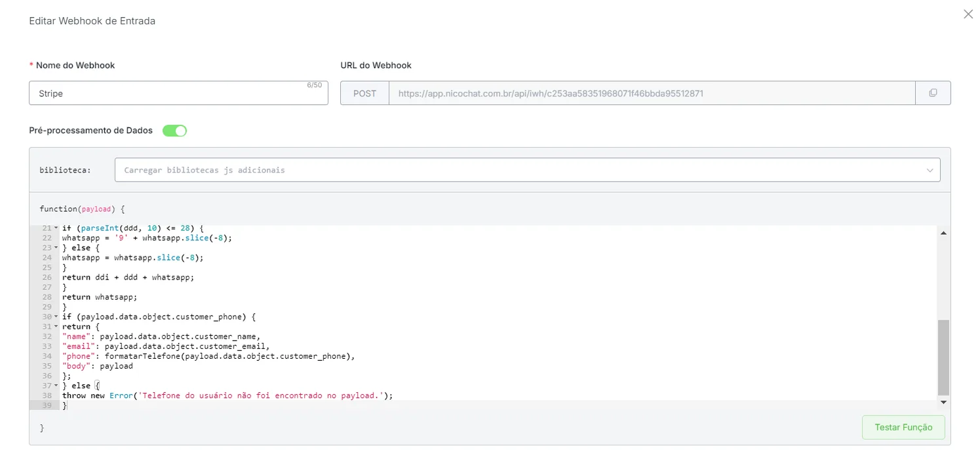Click the POST method label
This screenshot has width=980, height=450.
(x=365, y=93)
